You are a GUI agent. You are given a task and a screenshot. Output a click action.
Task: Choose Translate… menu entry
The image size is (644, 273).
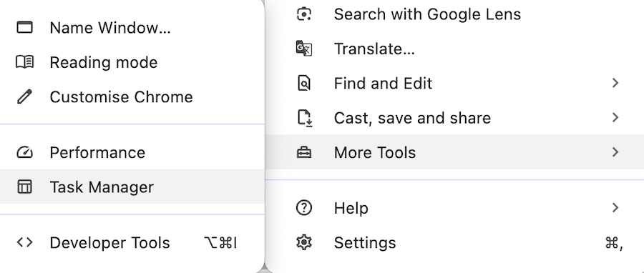click(x=454, y=49)
